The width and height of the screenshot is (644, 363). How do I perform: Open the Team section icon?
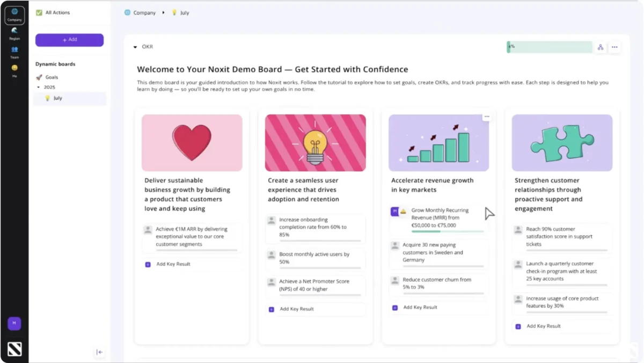point(14,52)
